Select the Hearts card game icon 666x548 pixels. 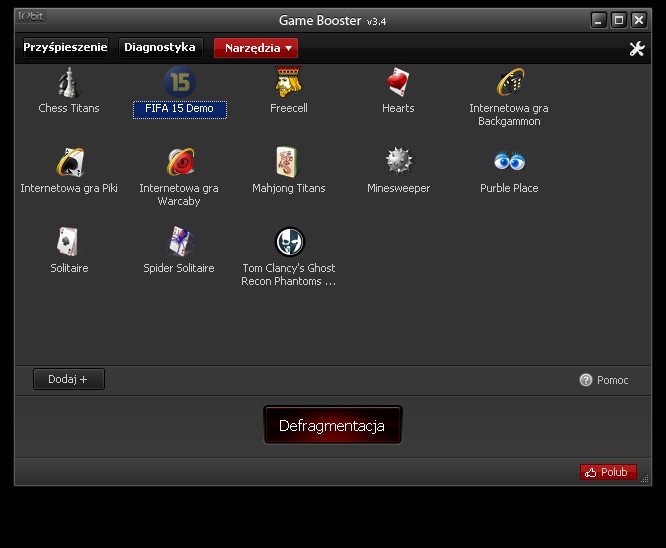coord(398,82)
